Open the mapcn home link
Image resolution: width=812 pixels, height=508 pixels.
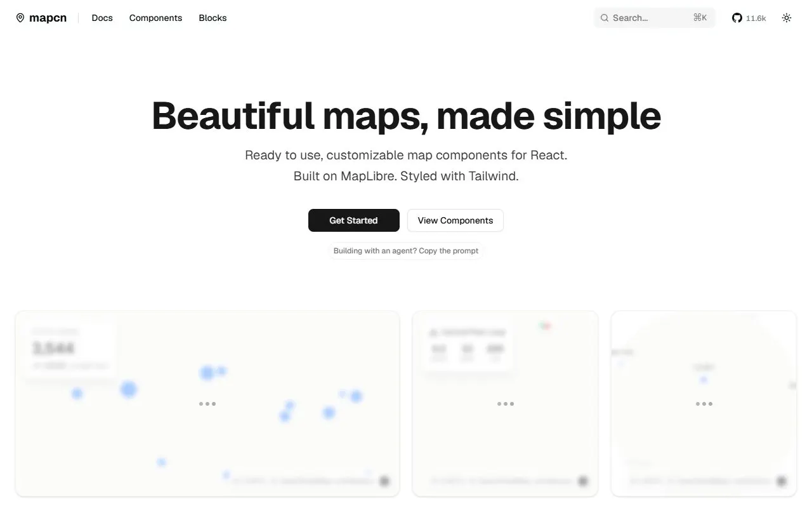[x=41, y=18]
